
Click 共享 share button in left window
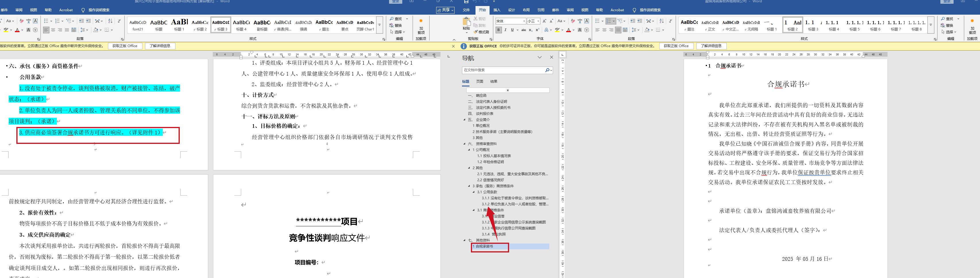445,10
